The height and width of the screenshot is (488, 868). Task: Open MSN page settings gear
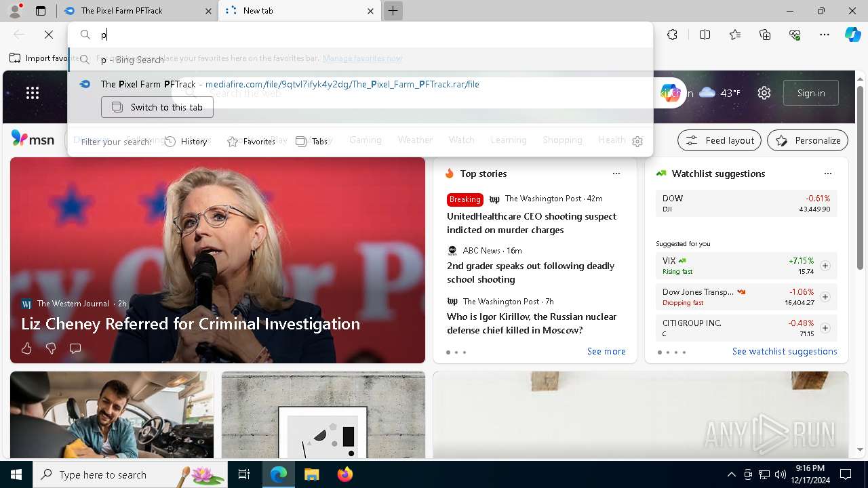[x=764, y=93]
